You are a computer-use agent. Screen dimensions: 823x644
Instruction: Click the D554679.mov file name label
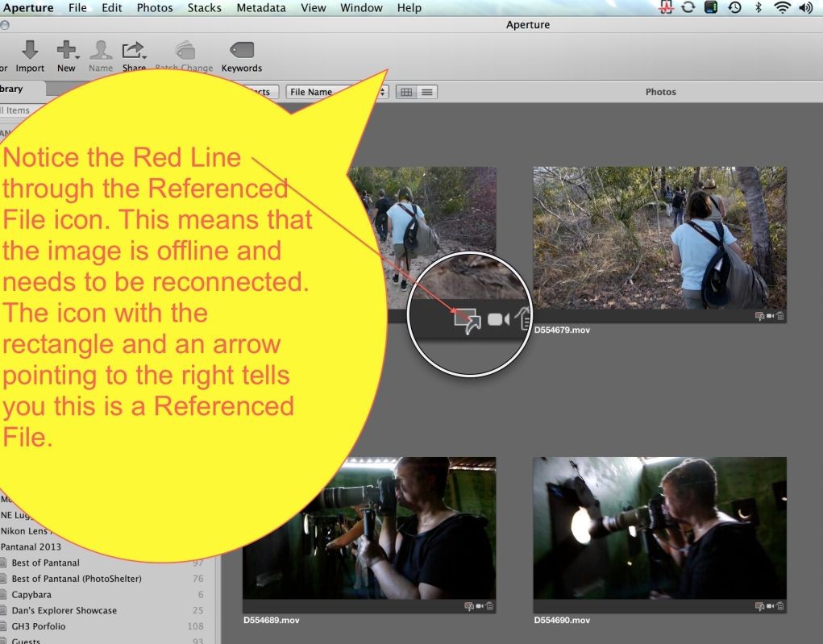click(562, 330)
